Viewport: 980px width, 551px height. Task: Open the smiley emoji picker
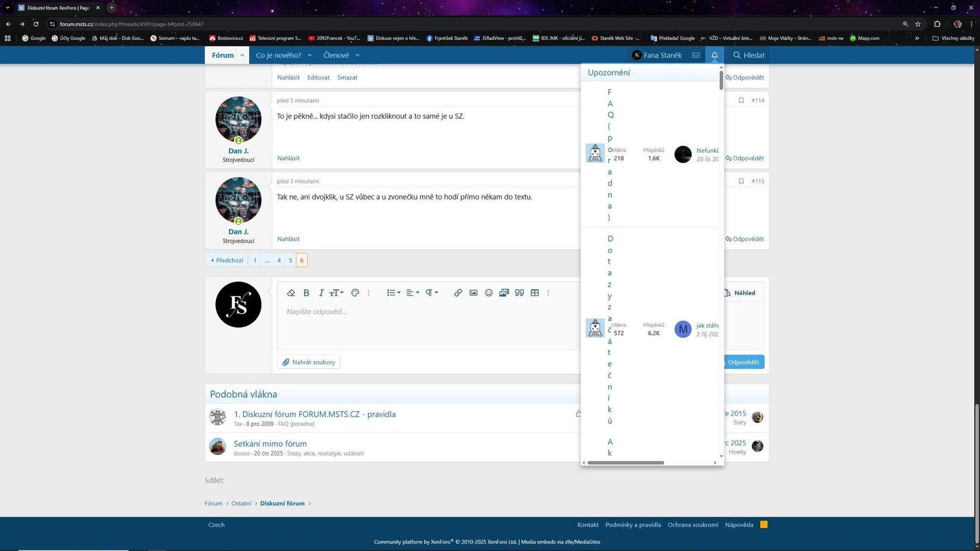point(489,293)
